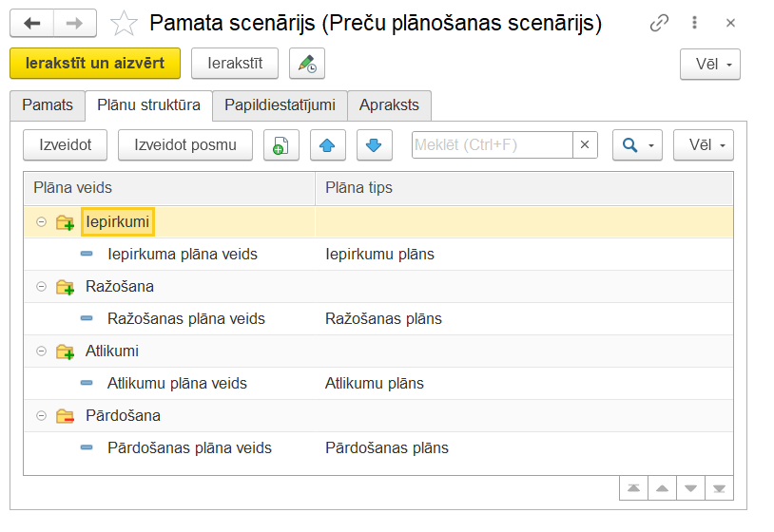The width and height of the screenshot is (774, 532).
Task: Click the back navigation arrow
Action: tap(32, 23)
